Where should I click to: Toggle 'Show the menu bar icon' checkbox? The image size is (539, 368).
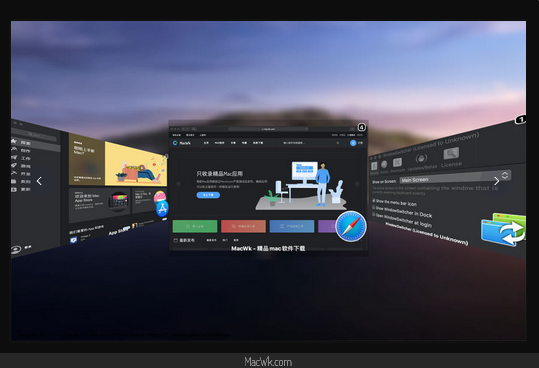coord(374,200)
